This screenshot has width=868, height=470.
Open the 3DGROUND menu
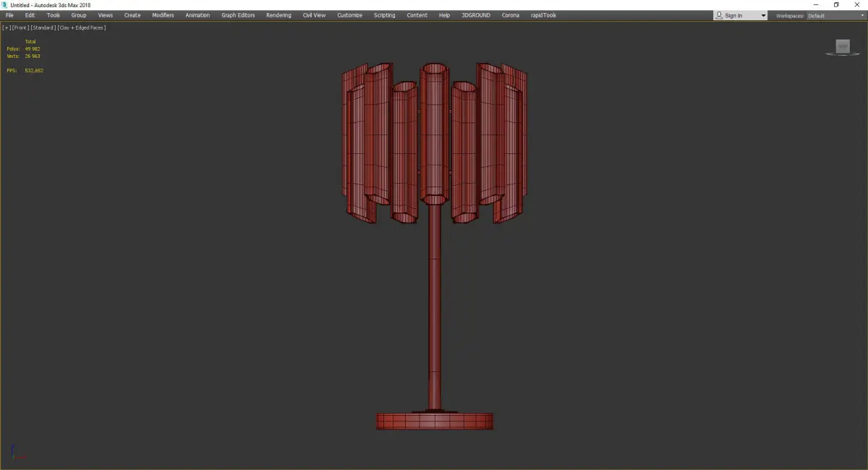point(476,15)
